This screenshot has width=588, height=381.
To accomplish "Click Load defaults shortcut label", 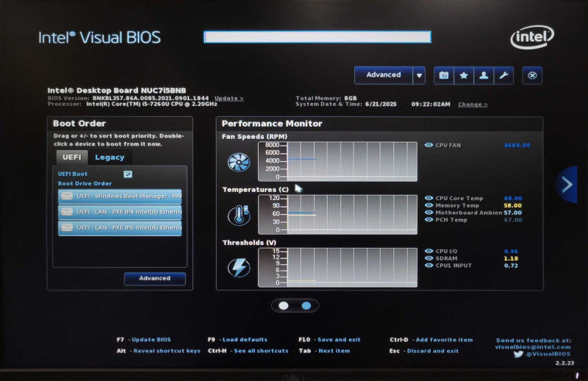I will (245, 339).
